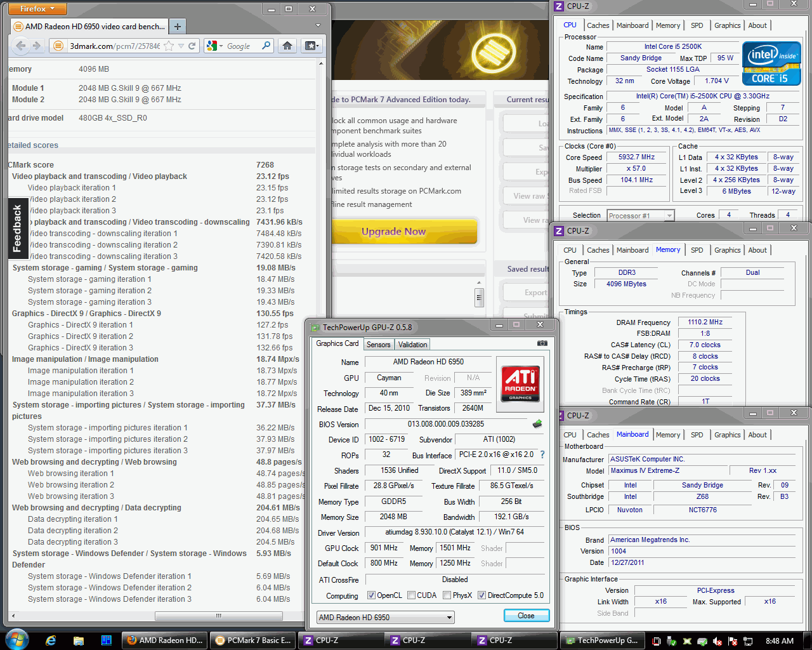Viewport: 812px width, 650px height.
Task: Click the Close button in GPU-Z
Action: click(x=526, y=616)
